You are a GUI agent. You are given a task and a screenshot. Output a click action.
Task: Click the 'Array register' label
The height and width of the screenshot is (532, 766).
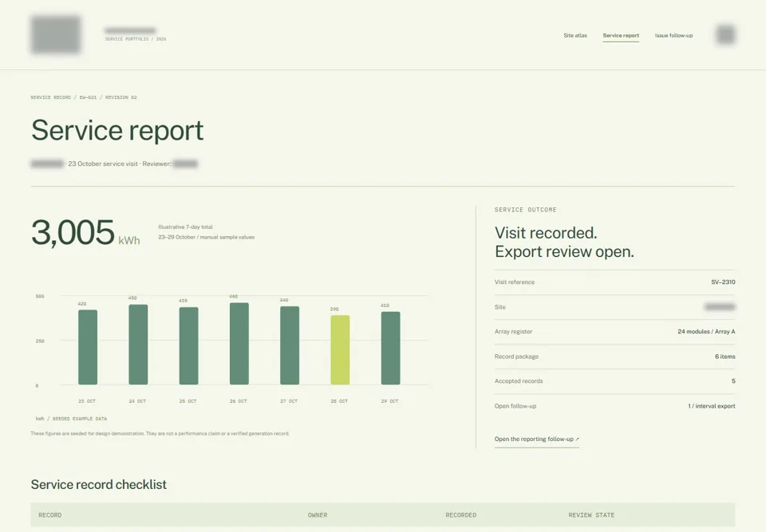513,332
